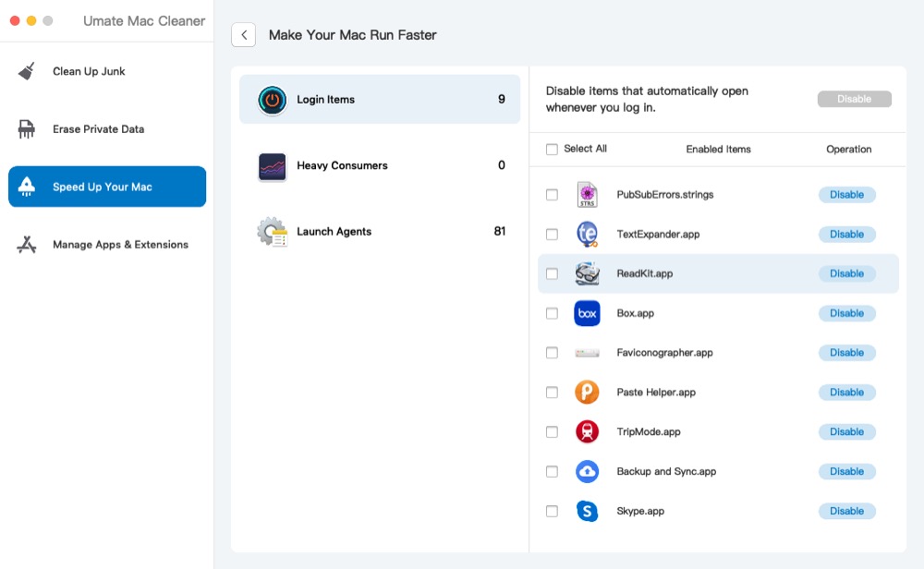Image resolution: width=924 pixels, height=569 pixels.
Task: Click the Skype app icon
Action: click(x=587, y=511)
